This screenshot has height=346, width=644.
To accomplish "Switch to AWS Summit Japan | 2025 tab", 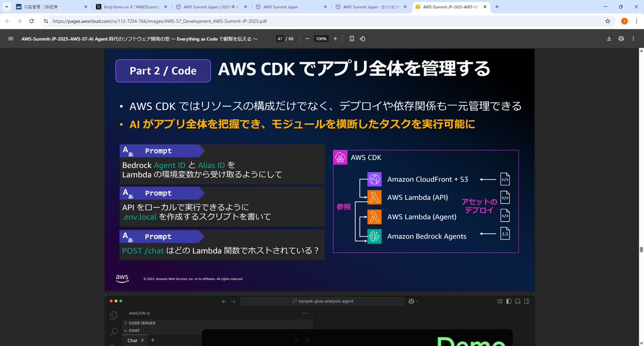I will [211, 7].
